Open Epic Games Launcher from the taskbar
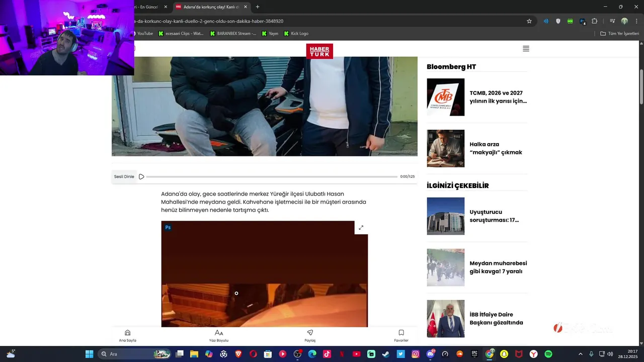This screenshot has height=362, width=644. pos(474,354)
